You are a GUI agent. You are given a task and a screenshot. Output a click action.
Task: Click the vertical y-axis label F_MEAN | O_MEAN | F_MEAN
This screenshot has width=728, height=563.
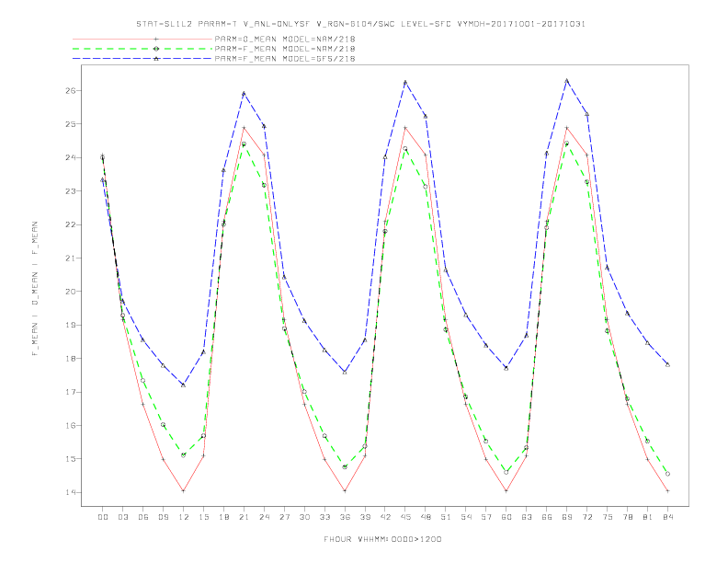coord(35,289)
